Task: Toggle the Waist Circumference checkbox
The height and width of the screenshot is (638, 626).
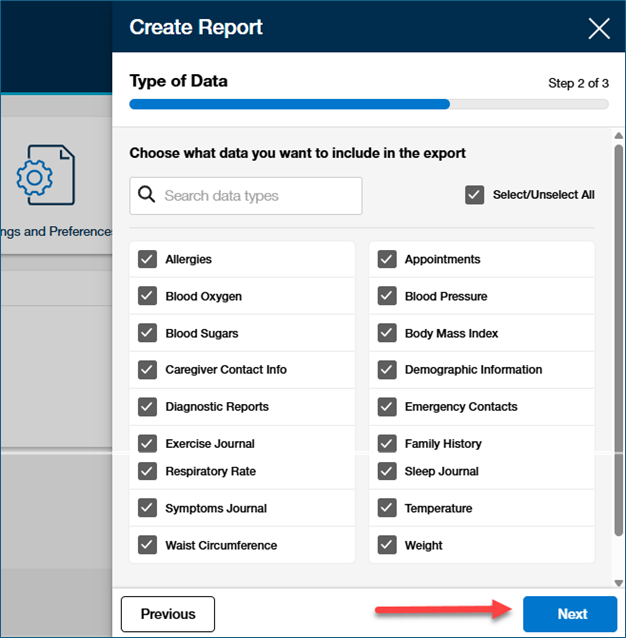Action: [x=148, y=545]
